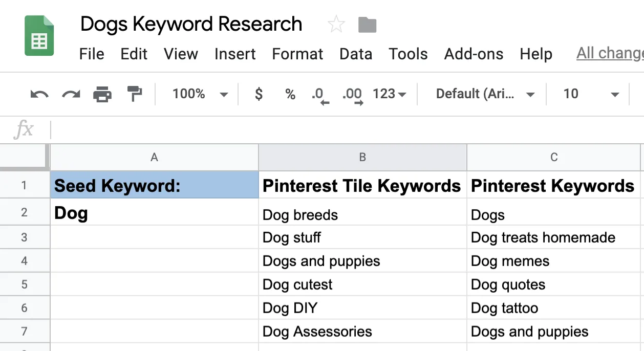
Task: Select row 3 header
Action: click(25, 237)
